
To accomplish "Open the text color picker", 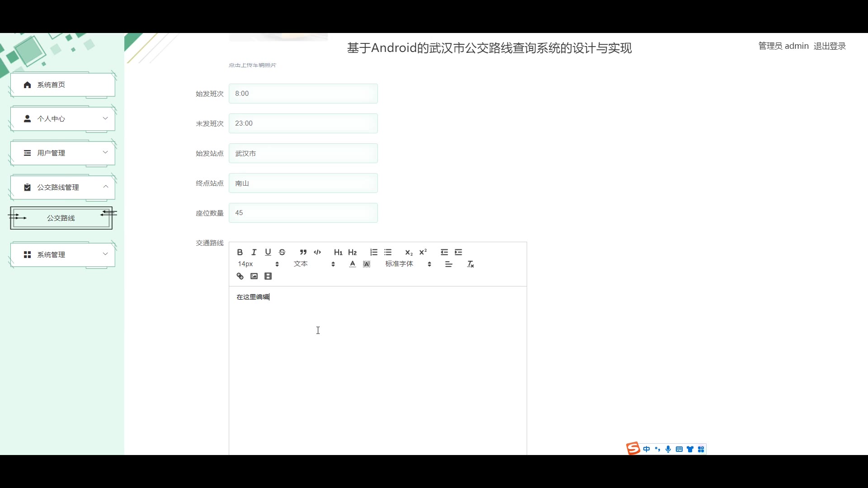I will [353, 264].
